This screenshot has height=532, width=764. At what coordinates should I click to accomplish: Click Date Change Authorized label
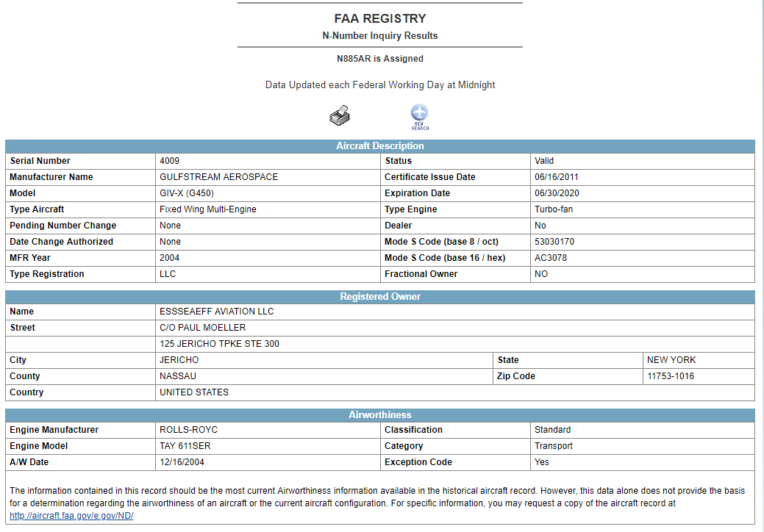61,242
